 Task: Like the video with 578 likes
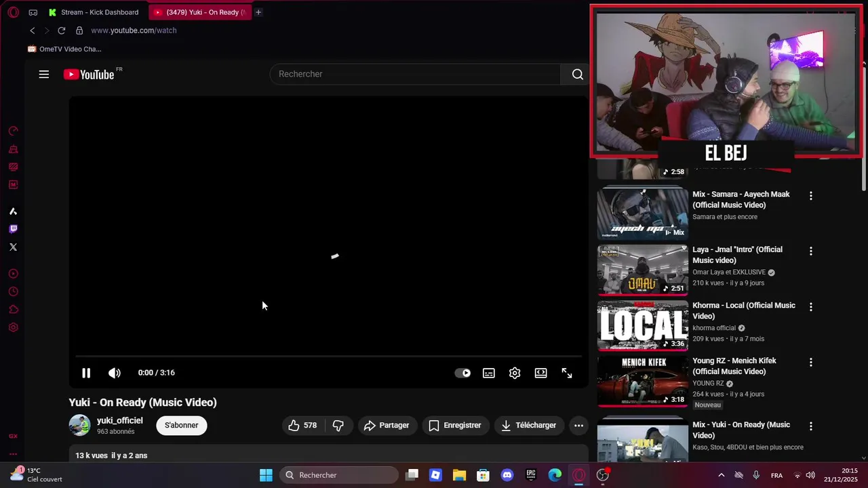[302, 426]
